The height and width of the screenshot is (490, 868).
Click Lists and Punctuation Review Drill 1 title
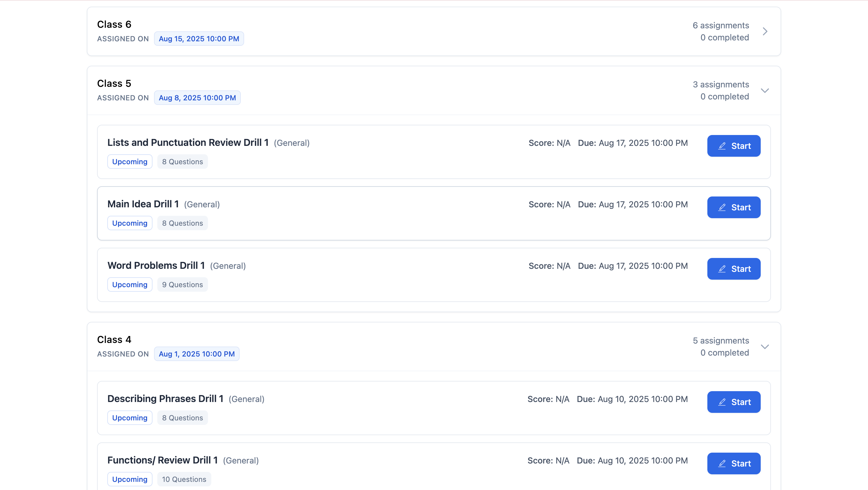[188, 143]
